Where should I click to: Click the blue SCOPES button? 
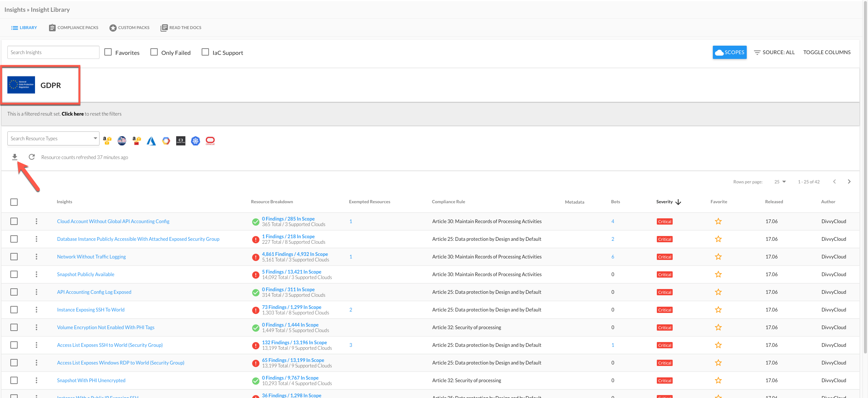tap(729, 53)
